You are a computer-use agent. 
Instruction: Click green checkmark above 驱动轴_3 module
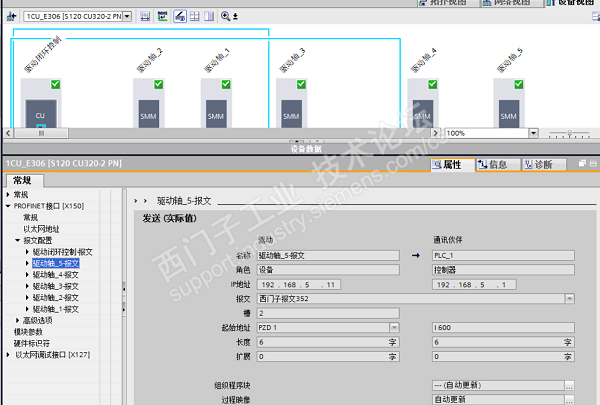tap(302, 84)
